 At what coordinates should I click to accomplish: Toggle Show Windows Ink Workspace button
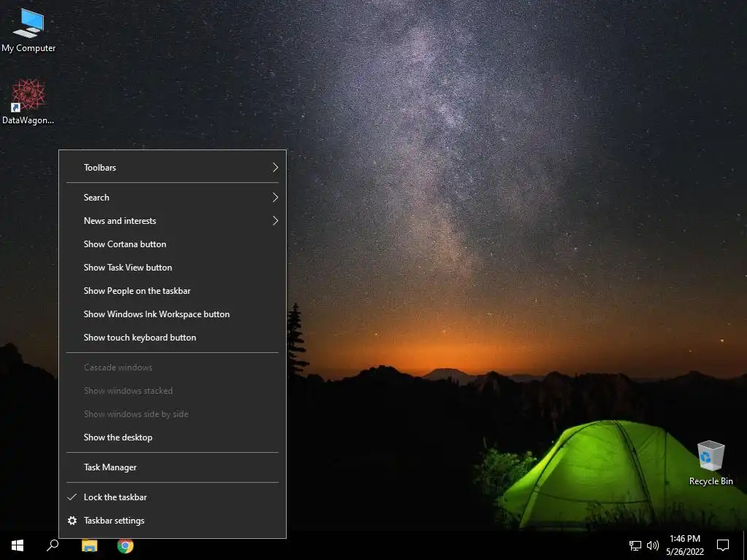click(x=172, y=314)
